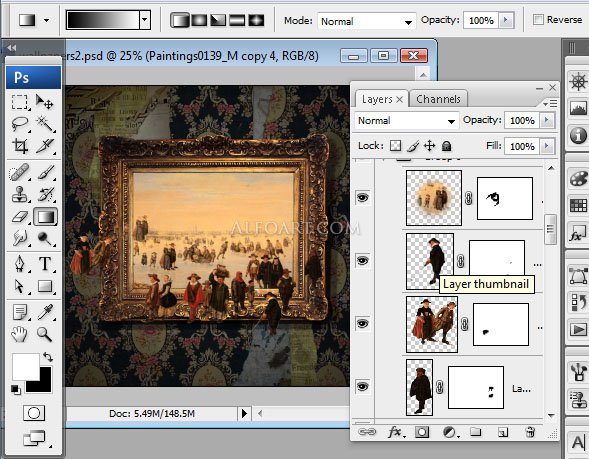Select the Type tool

click(x=45, y=264)
